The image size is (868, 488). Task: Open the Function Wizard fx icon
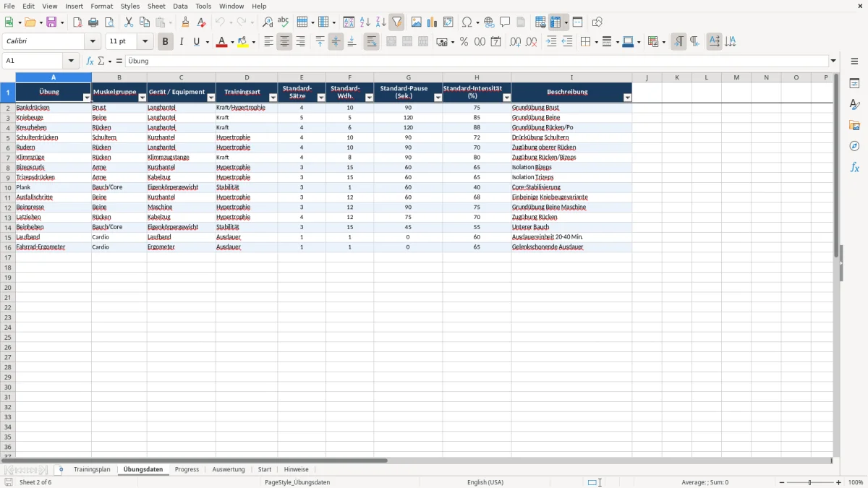pyautogui.click(x=90, y=61)
